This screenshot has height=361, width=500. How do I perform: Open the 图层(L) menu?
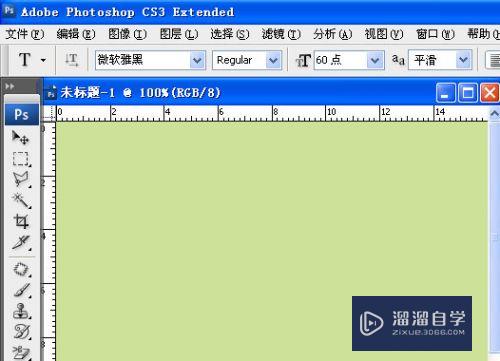pyautogui.click(x=179, y=34)
